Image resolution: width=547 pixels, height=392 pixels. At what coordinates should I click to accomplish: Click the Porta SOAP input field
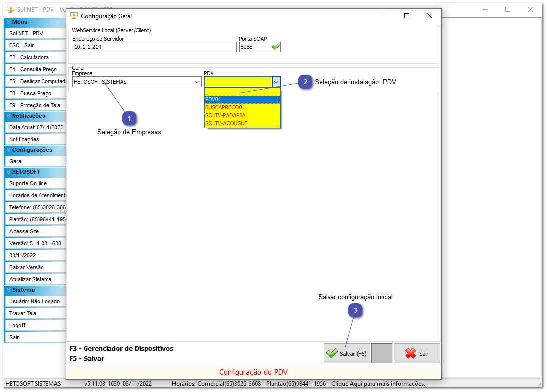(x=254, y=47)
